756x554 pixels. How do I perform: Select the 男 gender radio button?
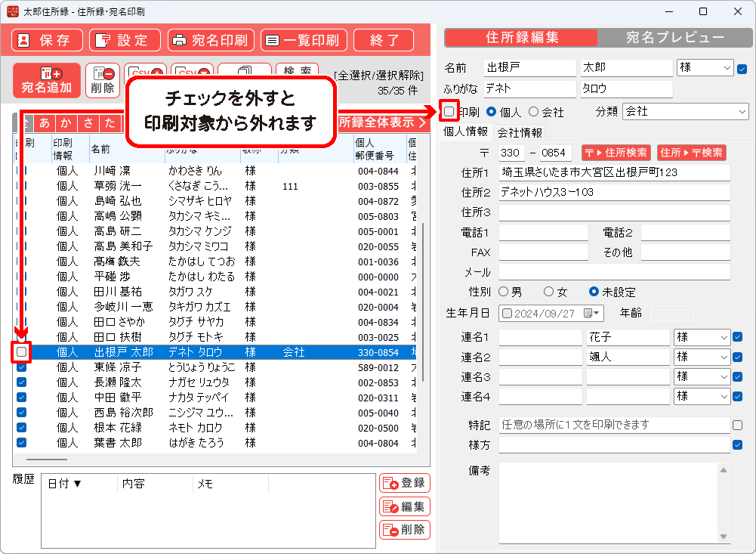click(x=503, y=292)
